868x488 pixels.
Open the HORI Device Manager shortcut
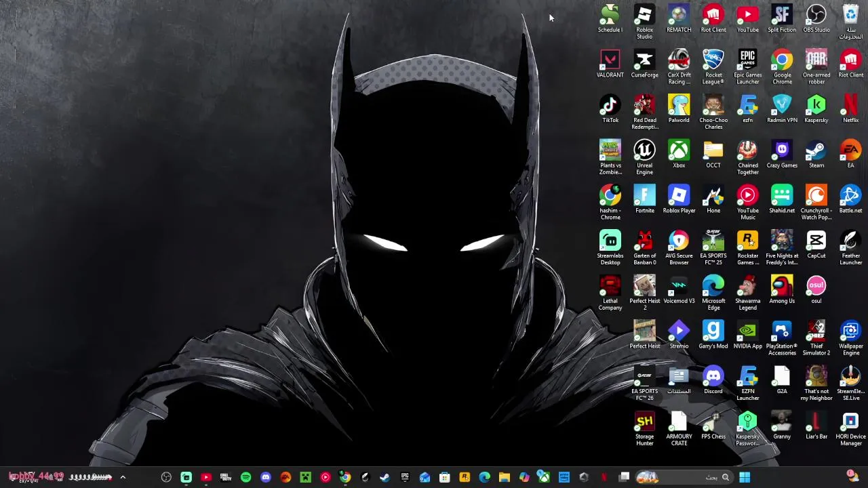(850, 429)
